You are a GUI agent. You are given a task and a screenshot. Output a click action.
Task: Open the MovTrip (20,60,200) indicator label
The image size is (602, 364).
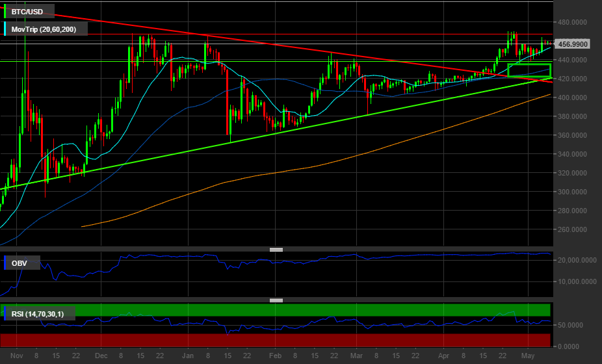(x=48, y=29)
